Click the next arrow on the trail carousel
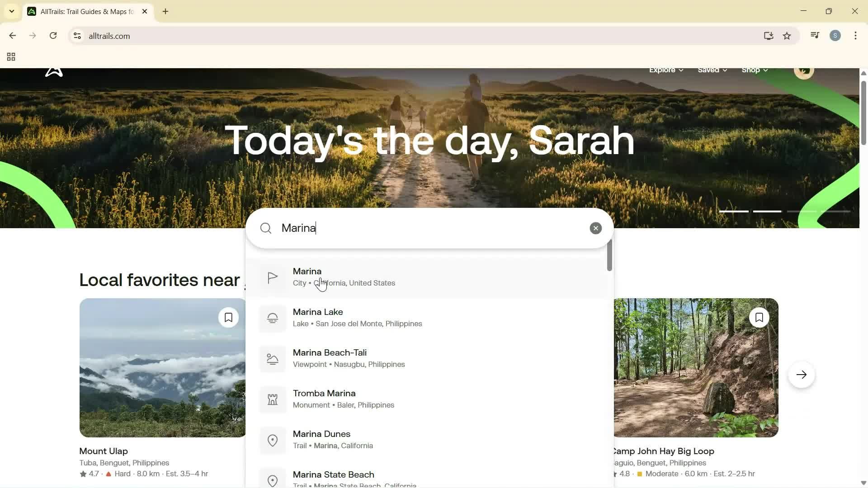The width and height of the screenshot is (868, 488). 801,374
